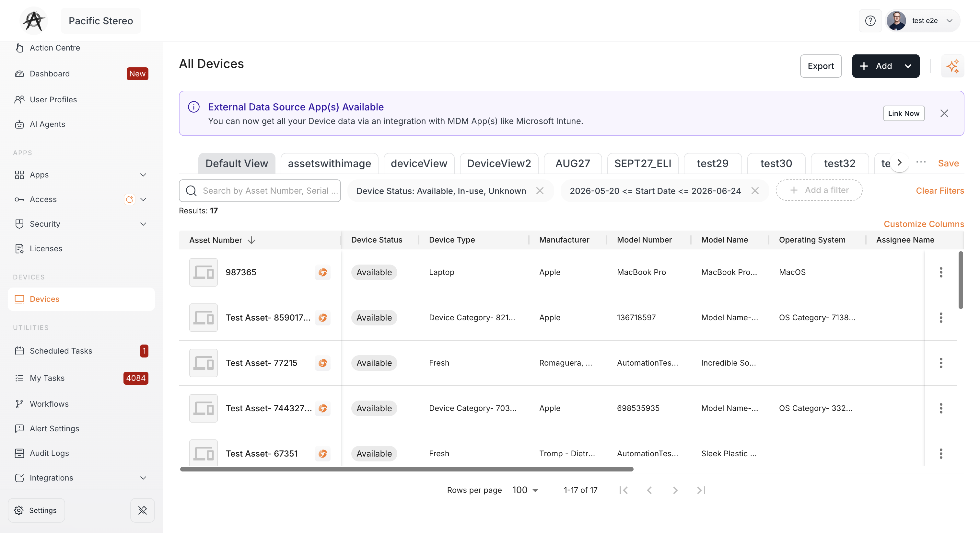The width and height of the screenshot is (980, 533).
Task: Click the AI sparkle assistant icon
Action: click(952, 66)
